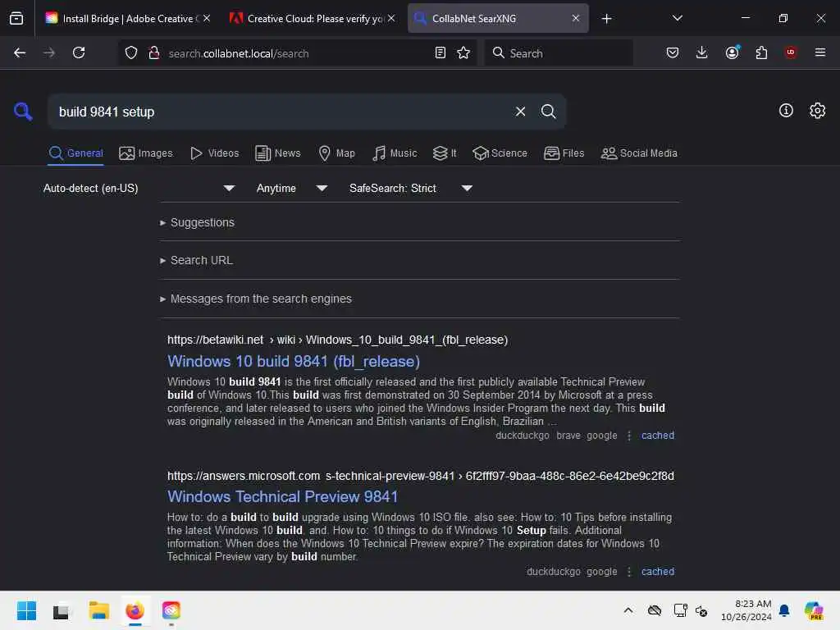Clear the search query with X

click(520, 112)
